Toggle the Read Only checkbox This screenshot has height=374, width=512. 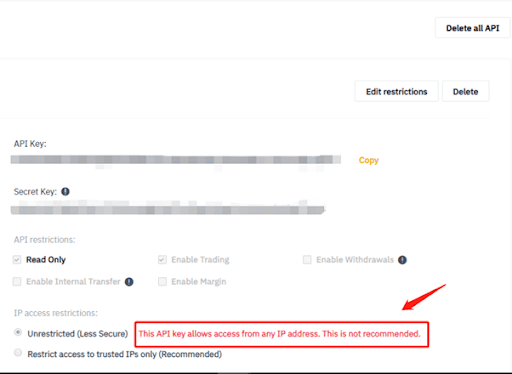coord(17,260)
